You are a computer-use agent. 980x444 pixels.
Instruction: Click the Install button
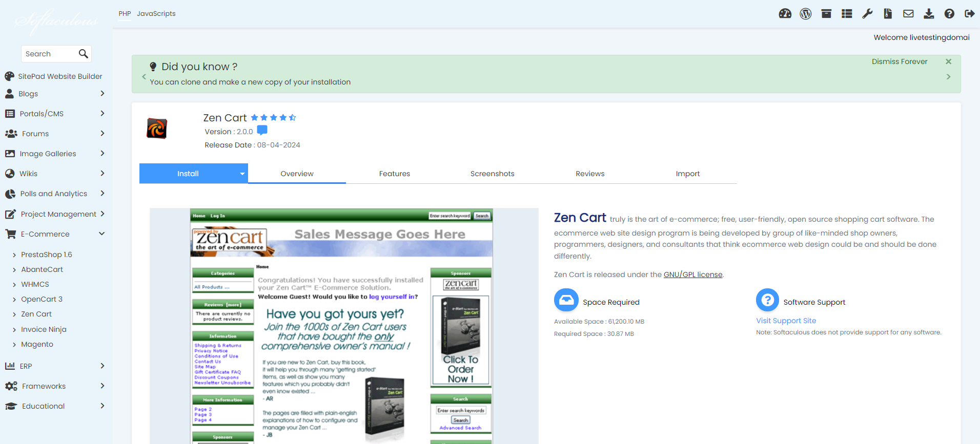pyautogui.click(x=188, y=174)
